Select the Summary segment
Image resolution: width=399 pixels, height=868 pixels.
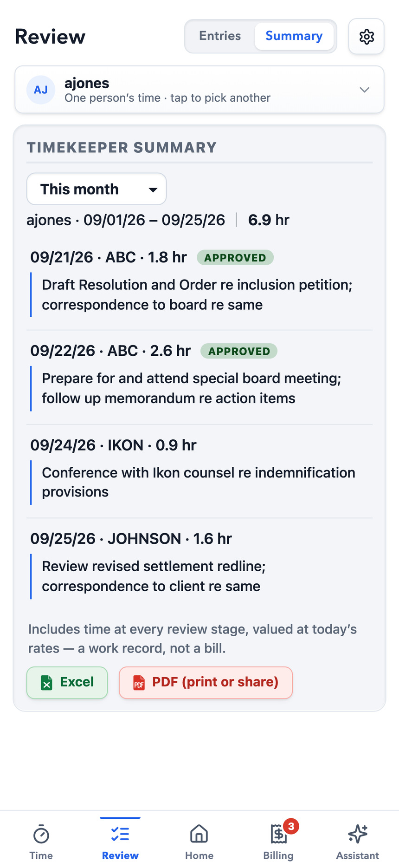click(294, 36)
